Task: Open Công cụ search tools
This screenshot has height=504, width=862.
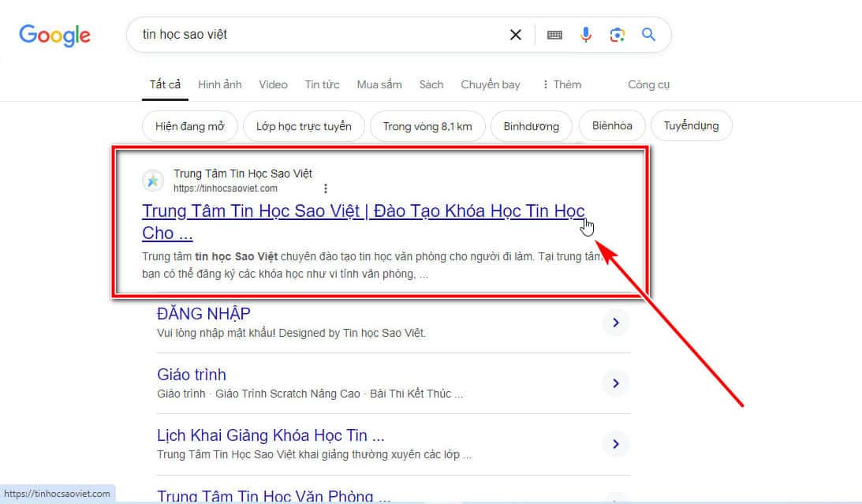Action: click(649, 84)
